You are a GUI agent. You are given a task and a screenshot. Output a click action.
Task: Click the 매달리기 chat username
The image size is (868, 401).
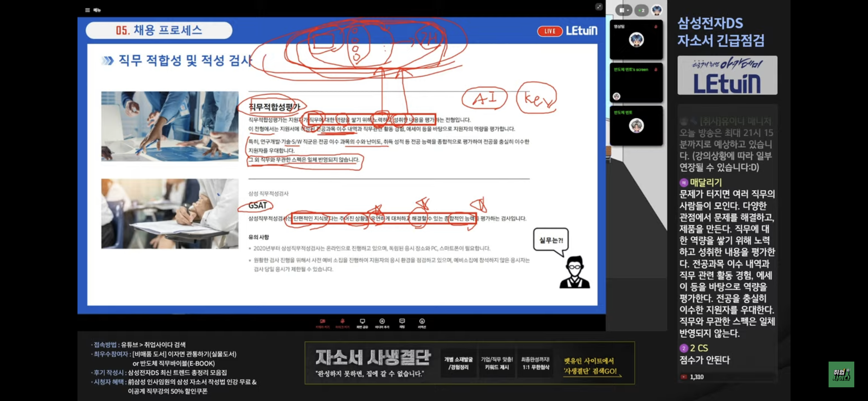point(706,182)
